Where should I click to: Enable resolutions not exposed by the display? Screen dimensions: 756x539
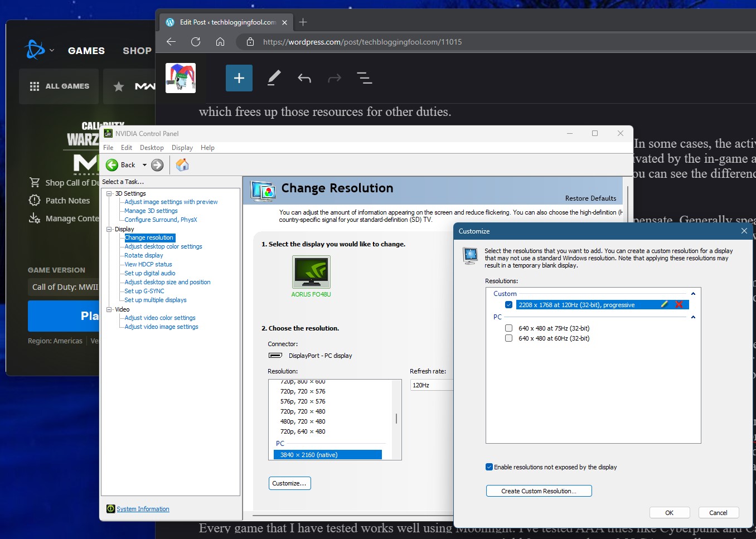(489, 467)
